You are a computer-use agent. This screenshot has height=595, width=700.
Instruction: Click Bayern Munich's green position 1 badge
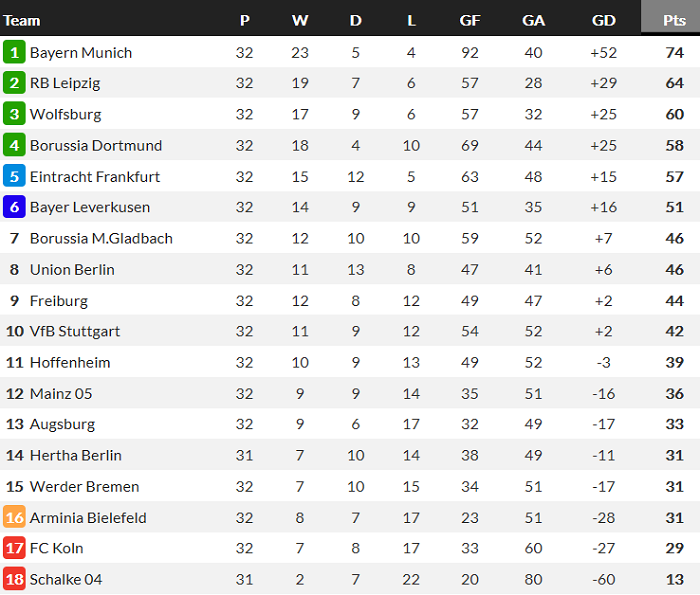click(x=14, y=52)
